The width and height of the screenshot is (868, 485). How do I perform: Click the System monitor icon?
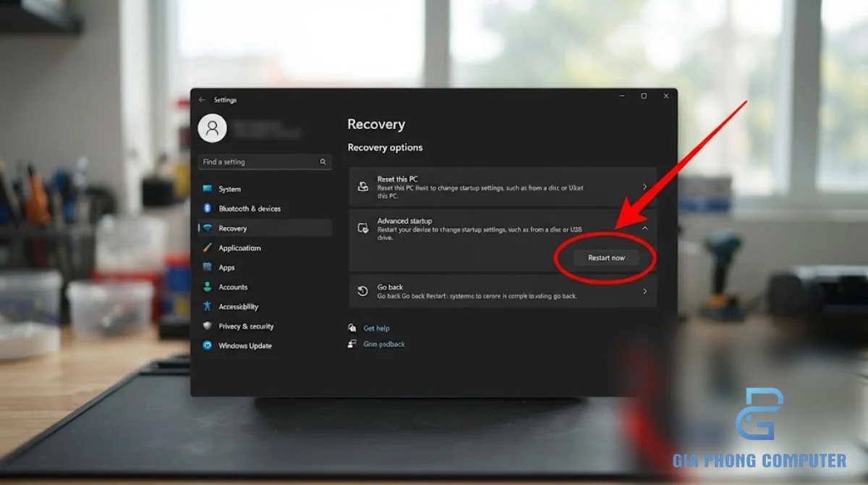(208, 189)
